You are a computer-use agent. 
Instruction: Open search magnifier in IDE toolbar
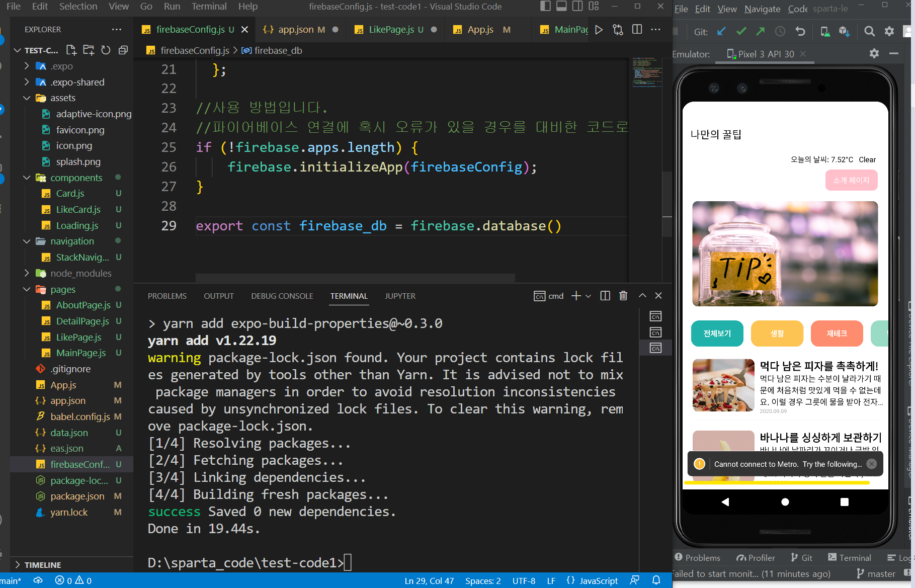coord(869,32)
